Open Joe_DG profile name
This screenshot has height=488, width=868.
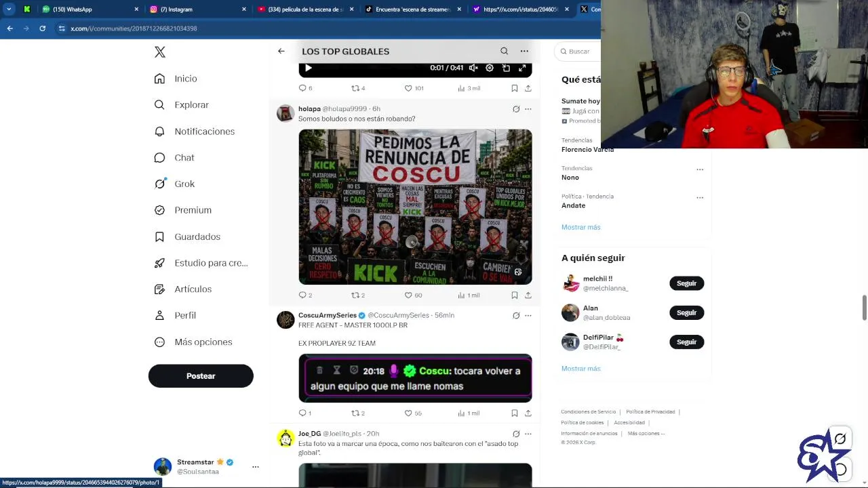click(310, 434)
